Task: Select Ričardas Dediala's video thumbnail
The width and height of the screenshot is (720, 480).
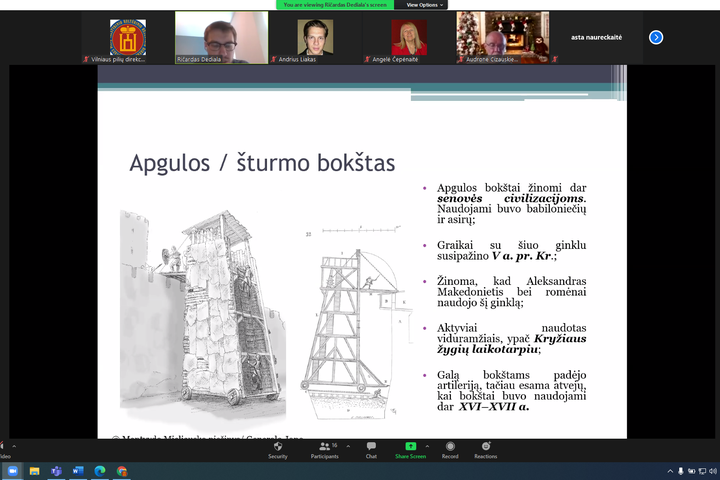Action: click(221, 37)
